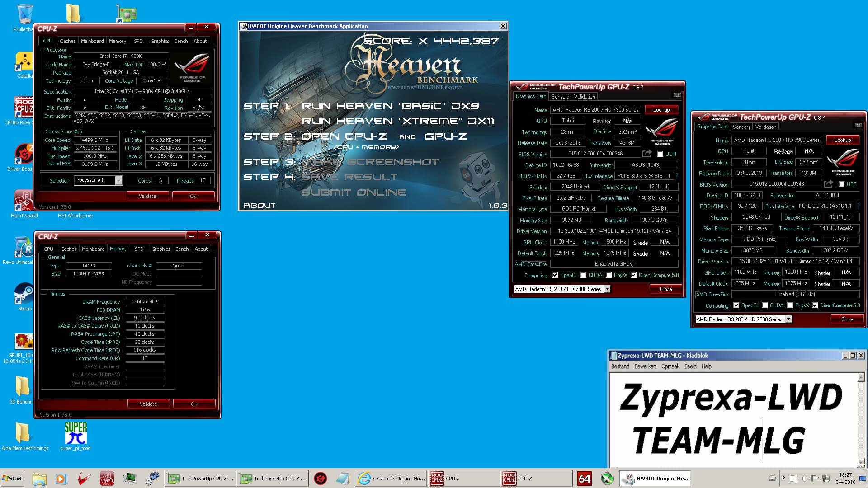
Task: Click BIOS share icon in right GPU-Z
Action: tap(828, 184)
